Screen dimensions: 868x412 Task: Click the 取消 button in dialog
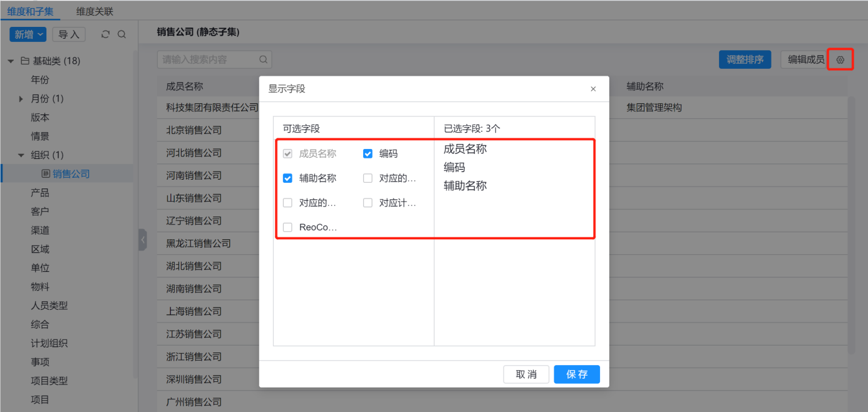pyautogui.click(x=526, y=374)
